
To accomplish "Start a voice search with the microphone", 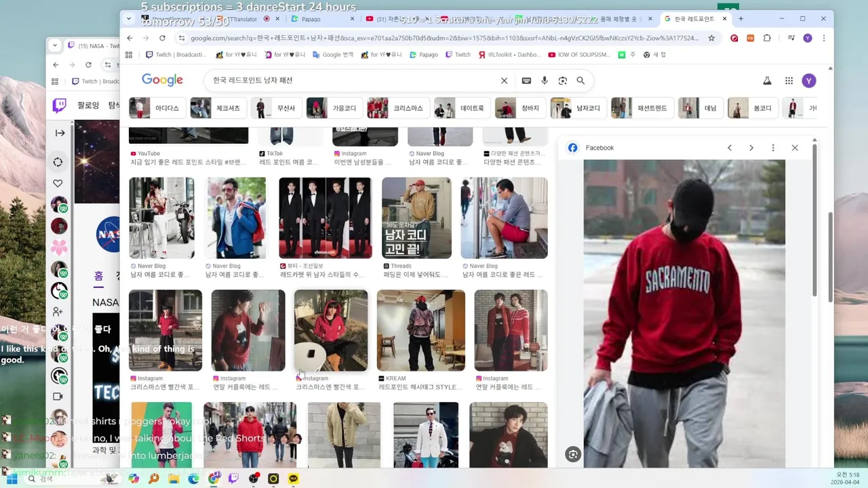I will tap(545, 81).
